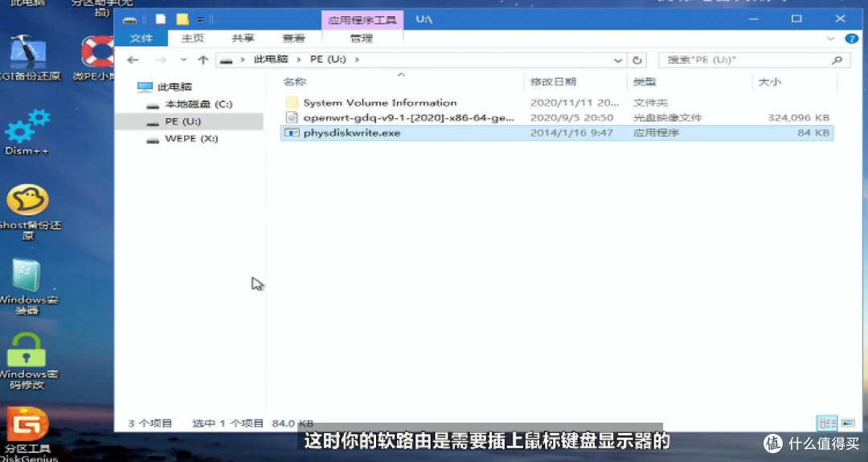The height and width of the screenshot is (462, 868).
Task: Switch to the 查看 ribbon tab
Action: (293, 39)
